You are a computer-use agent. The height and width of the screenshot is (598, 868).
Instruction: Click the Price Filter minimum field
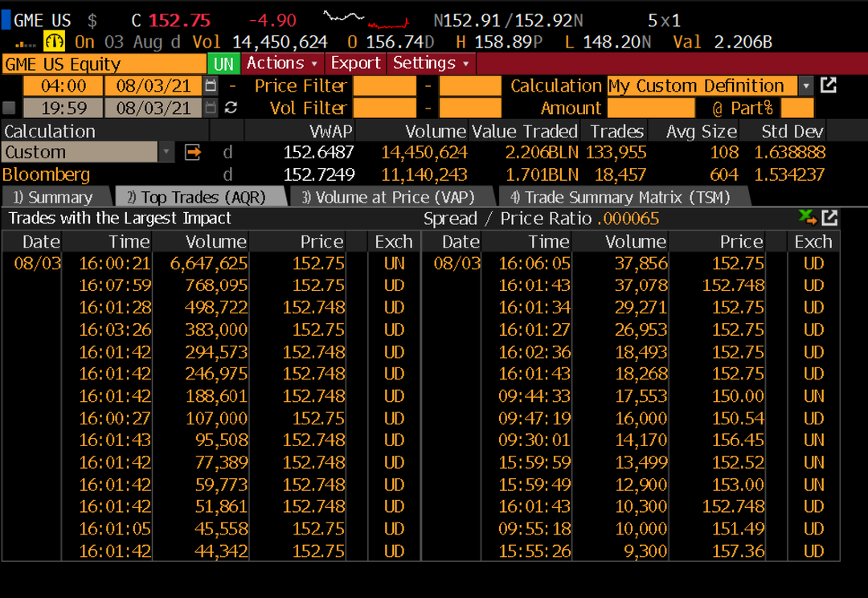(x=385, y=86)
